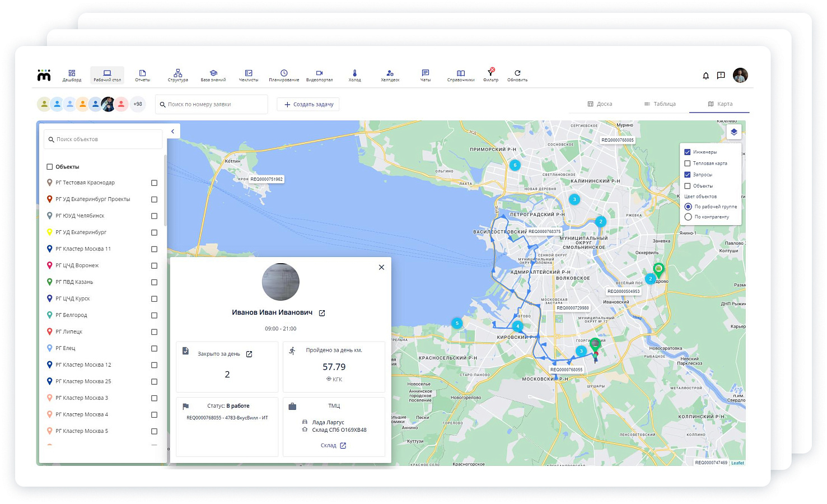Open the Закрыто за день external link icon
Screen dimensions: 827x504
pos(249,354)
